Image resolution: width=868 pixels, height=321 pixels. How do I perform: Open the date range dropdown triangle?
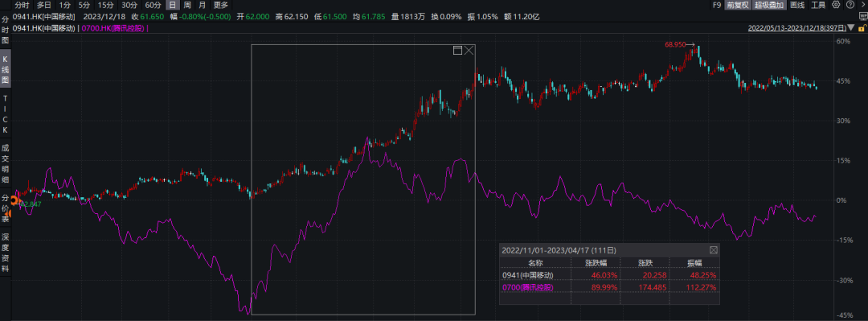point(851,27)
